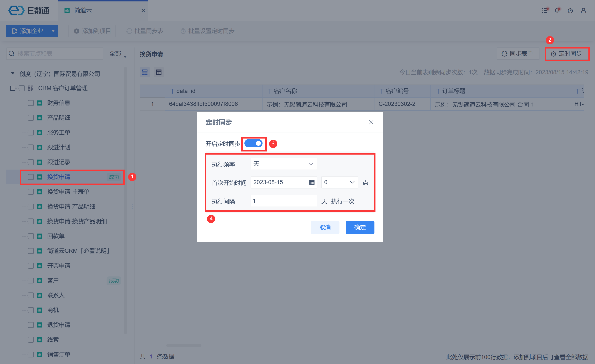The image size is (595, 364).
Task: Collapse the 创度（辽宁）国际贸易有限公司 tree node
Action: coord(13,74)
